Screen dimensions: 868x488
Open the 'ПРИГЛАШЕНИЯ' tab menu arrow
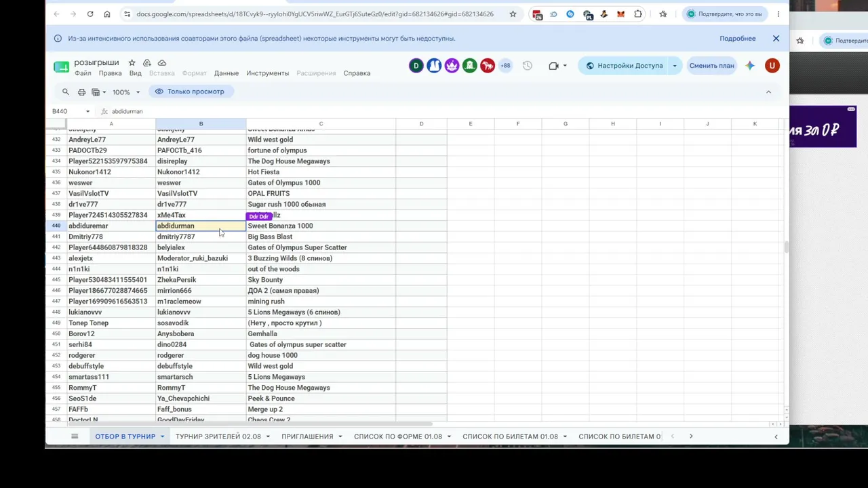tap(340, 436)
